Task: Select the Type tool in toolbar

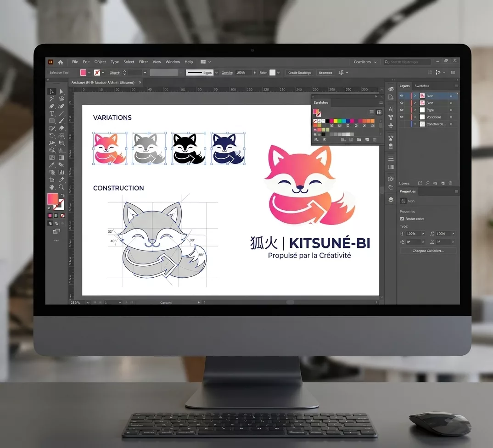Action: (x=51, y=113)
